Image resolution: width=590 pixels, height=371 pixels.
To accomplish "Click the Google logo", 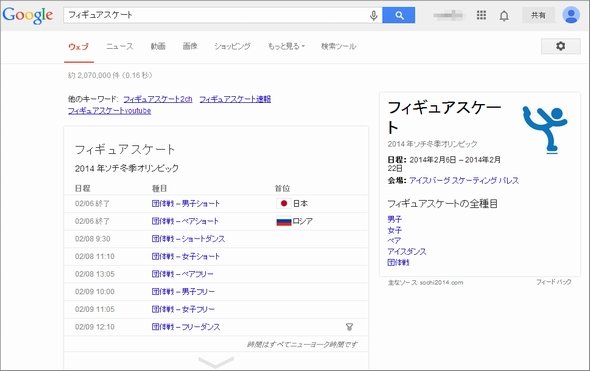I will (27, 15).
